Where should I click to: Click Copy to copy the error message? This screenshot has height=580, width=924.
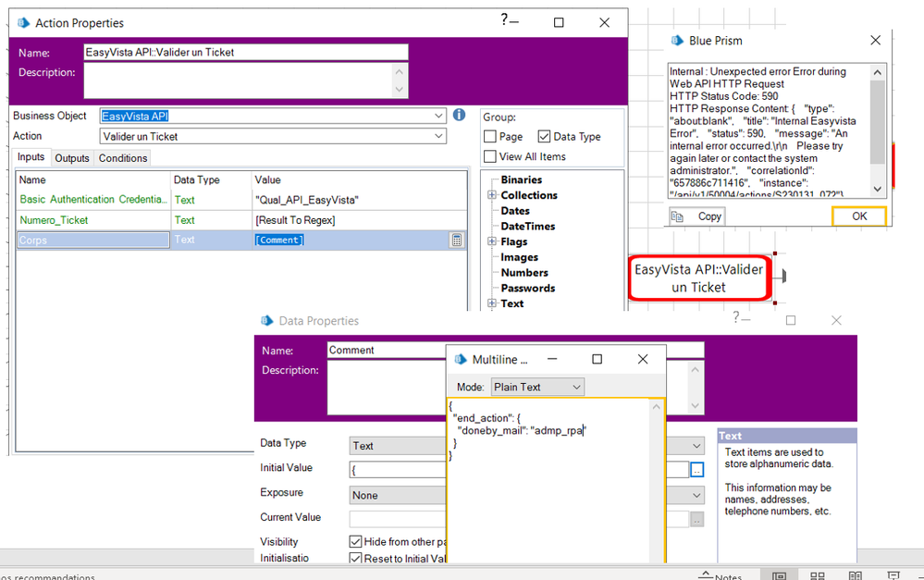click(697, 216)
